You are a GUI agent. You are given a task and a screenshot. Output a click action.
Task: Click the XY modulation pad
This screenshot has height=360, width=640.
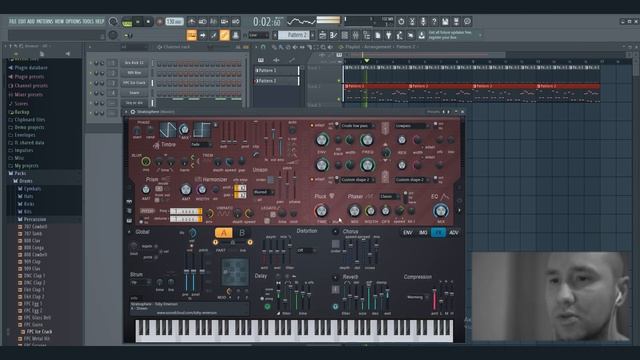(x=235, y=272)
